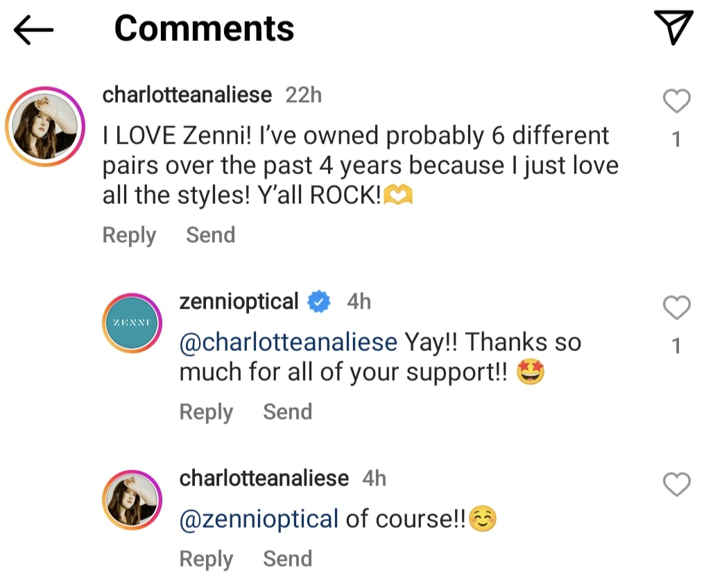Like zennioptical's reply using the heart icon
This screenshot has width=722, height=588.
[676, 308]
